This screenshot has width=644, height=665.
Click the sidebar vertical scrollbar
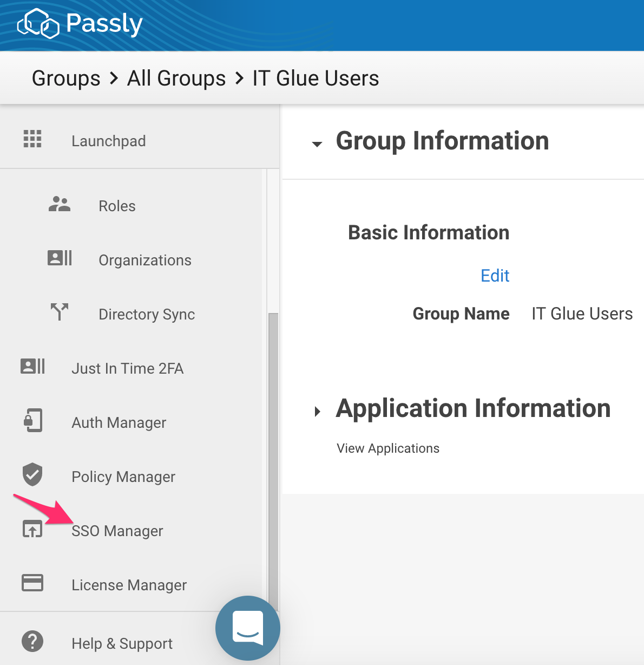coord(273,461)
